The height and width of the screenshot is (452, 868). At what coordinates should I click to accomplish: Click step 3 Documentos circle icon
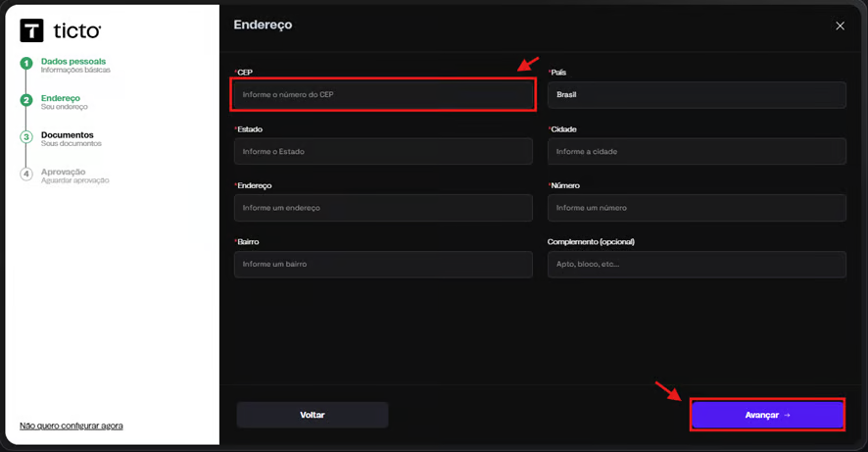click(x=26, y=137)
